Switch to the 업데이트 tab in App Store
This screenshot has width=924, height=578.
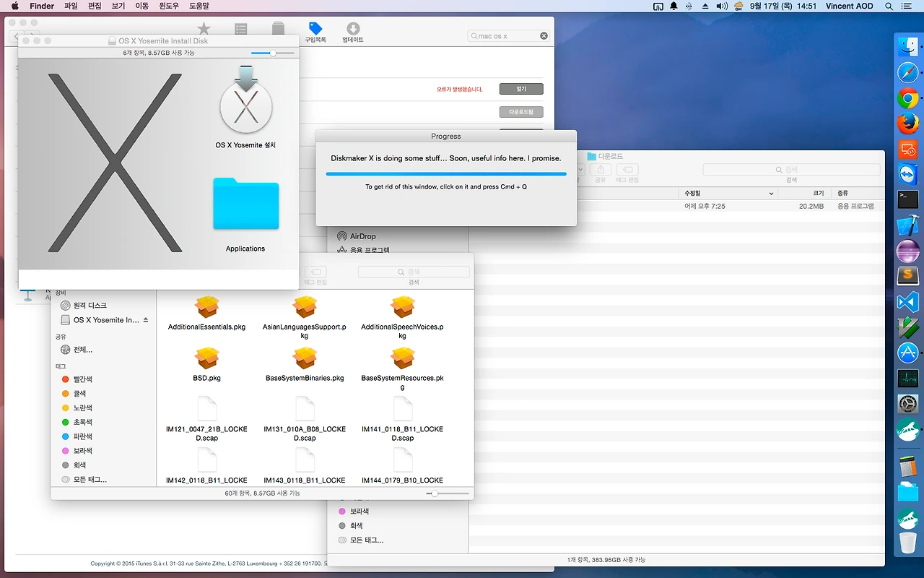pyautogui.click(x=353, y=33)
